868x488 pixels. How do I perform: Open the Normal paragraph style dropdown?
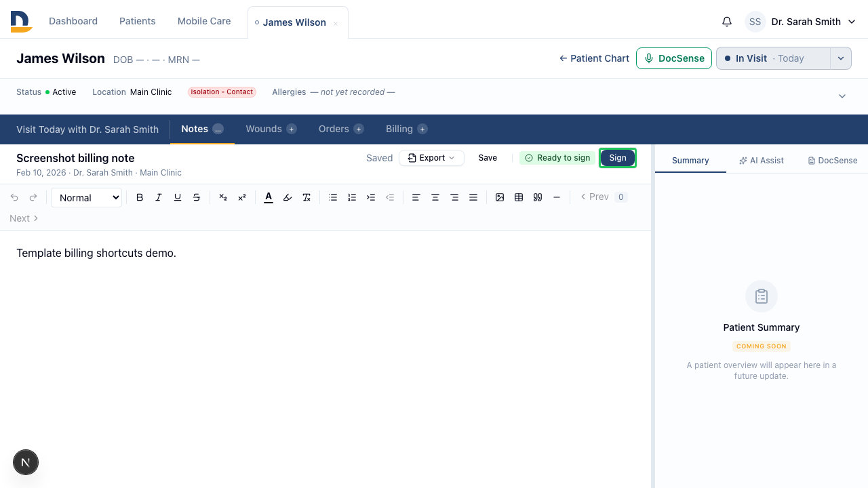pyautogui.click(x=87, y=198)
